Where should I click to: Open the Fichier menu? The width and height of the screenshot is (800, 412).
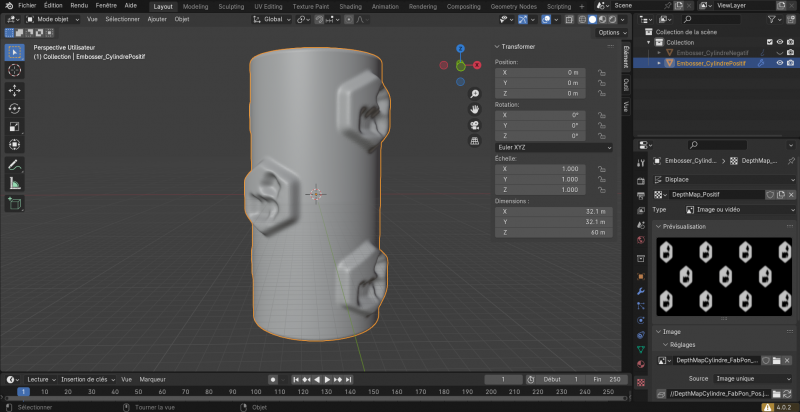pos(27,6)
